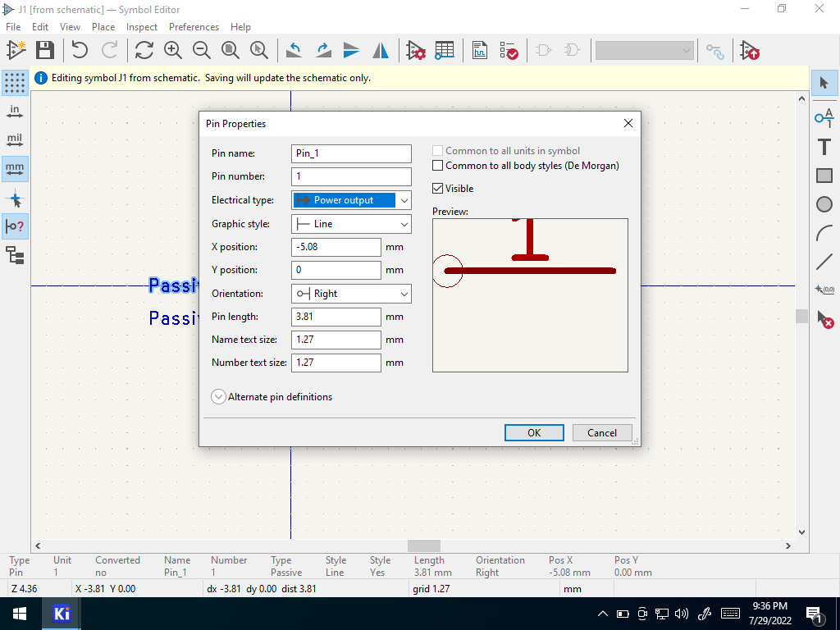
Task: Zoom to fit the symbol
Action: pyautogui.click(x=231, y=51)
